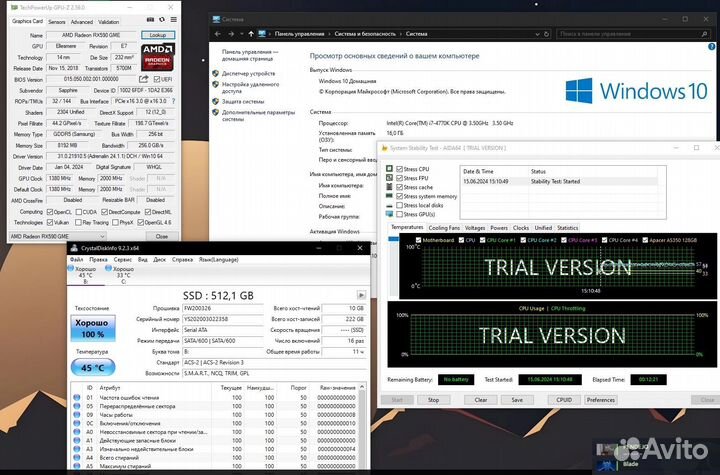Click the Bus Interface question mark icon
Screen dimensions: 720x475
(x=173, y=101)
